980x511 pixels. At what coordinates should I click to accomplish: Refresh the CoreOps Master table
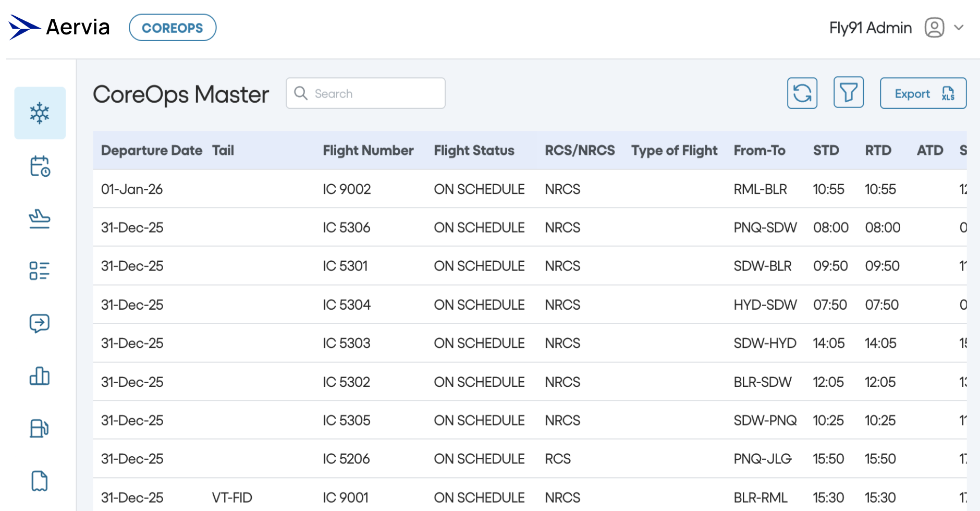pyautogui.click(x=802, y=92)
